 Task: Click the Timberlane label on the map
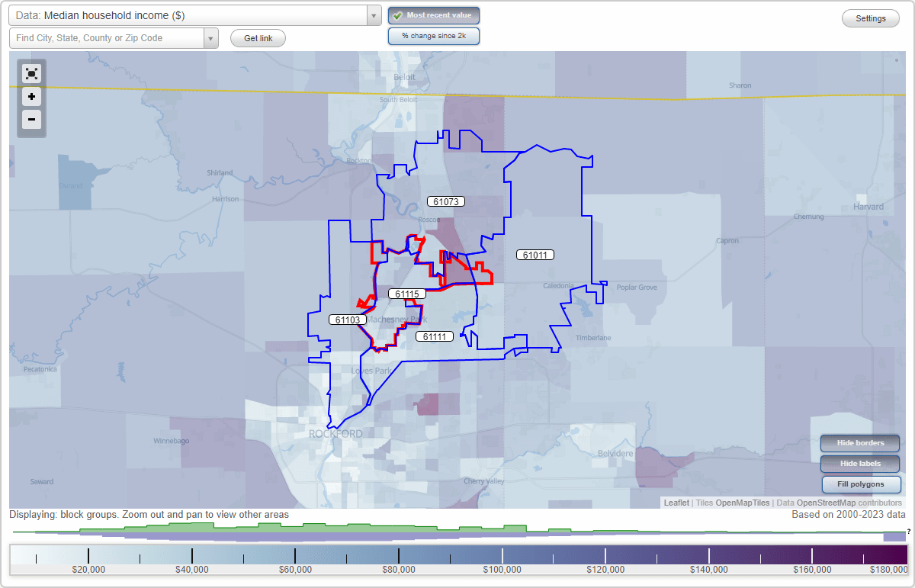click(593, 338)
